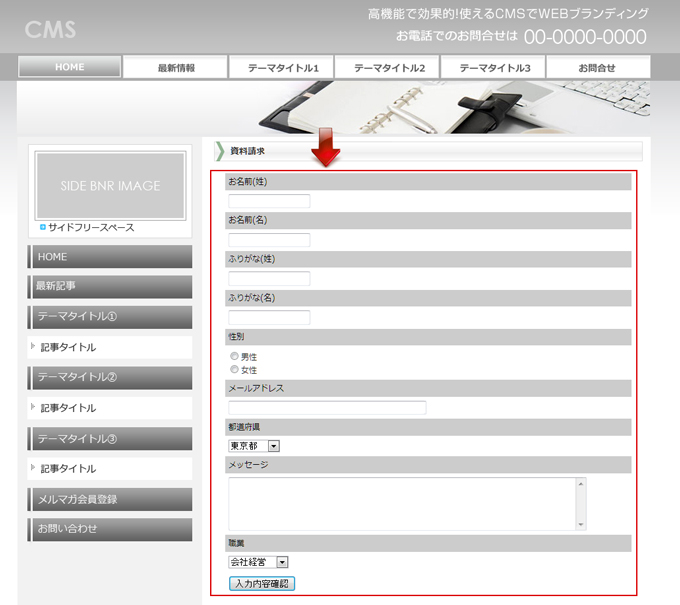
Task: Open the テーマタイトル1 navigation tab
Action: pyautogui.click(x=282, y=68)
